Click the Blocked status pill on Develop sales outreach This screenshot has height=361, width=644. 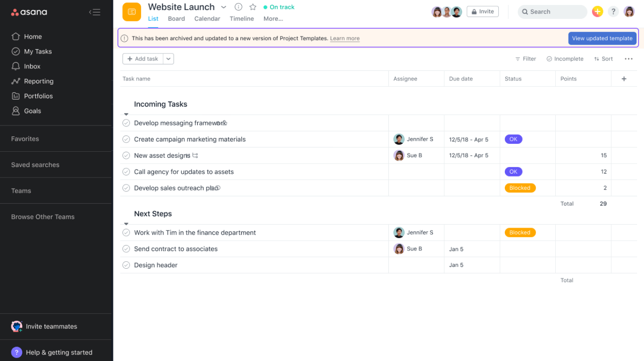tap(520, 188)
